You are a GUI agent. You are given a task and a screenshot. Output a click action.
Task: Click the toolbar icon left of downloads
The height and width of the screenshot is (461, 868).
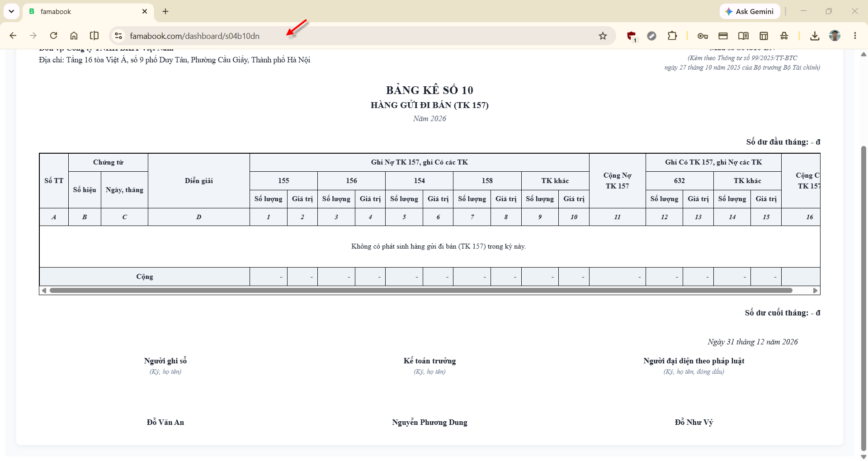(784, 36)
